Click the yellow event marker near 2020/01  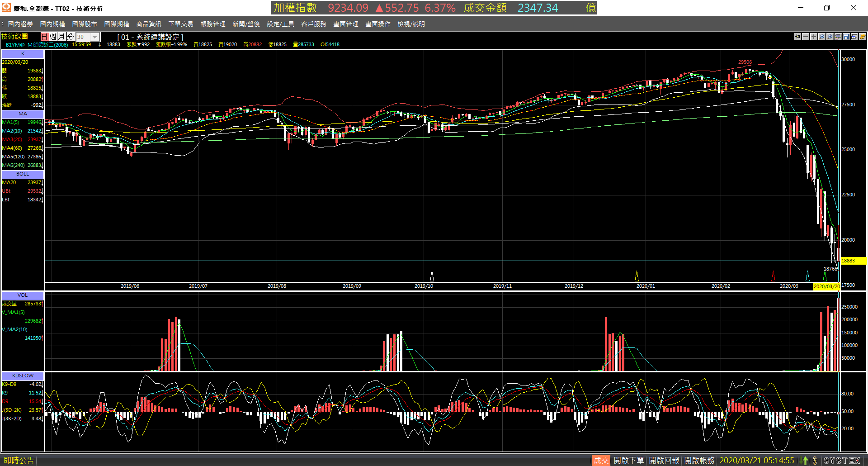637,276
